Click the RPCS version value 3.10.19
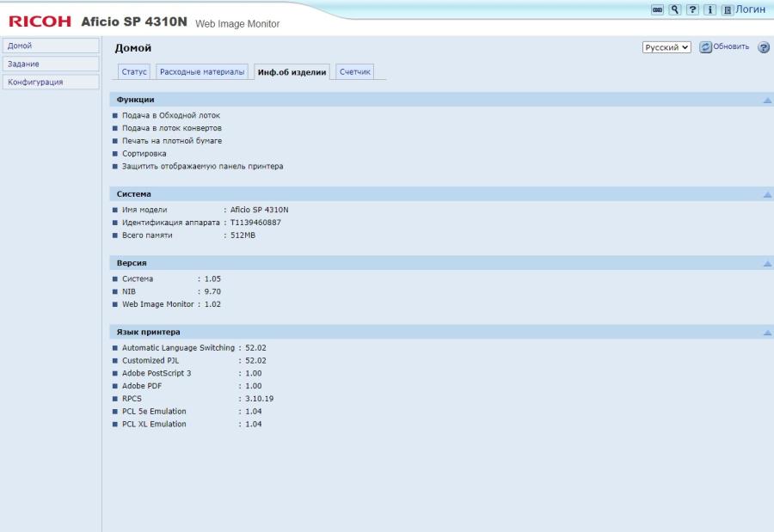The image size is (774, 532). pos(259,399)
